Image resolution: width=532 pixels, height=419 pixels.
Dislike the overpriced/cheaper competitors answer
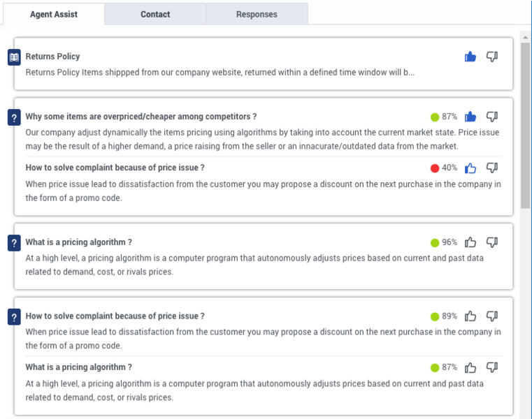point(492,117)
